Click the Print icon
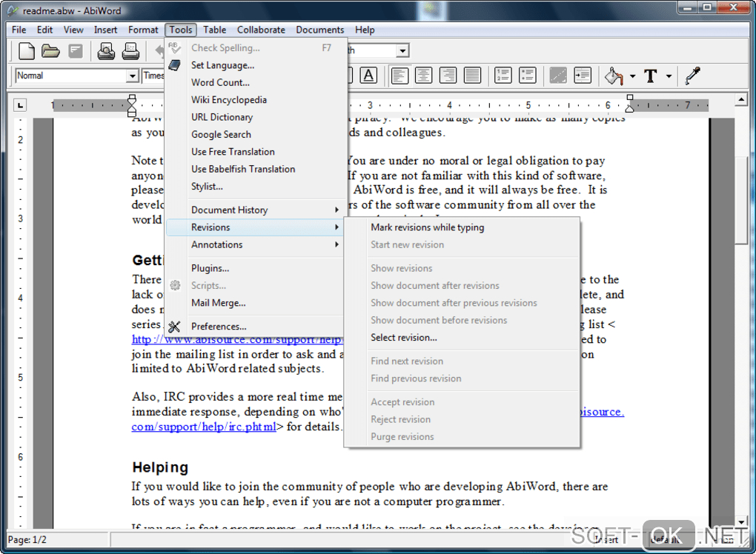This screenshot has height=554, width=756. click(130, 50)
